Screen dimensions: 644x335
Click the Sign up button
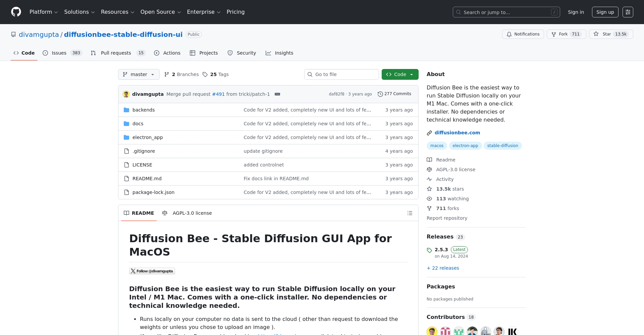(x=605, y=12)
